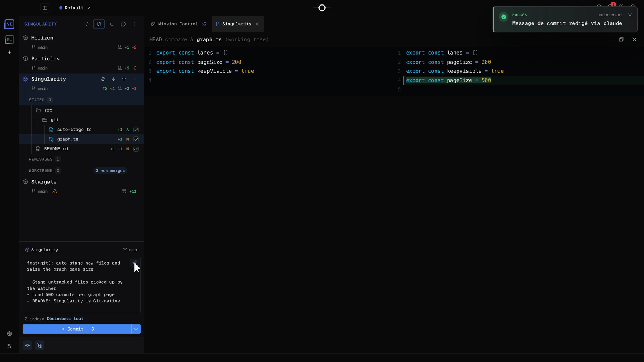Toggle the left sidebar panel icon

pos(45,8)
